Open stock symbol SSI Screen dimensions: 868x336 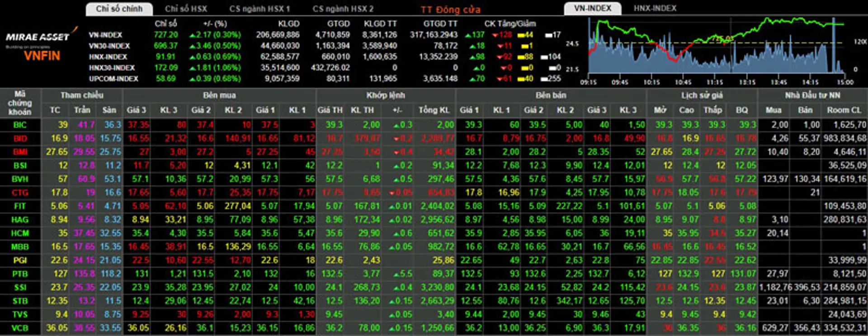coord(20,288)
